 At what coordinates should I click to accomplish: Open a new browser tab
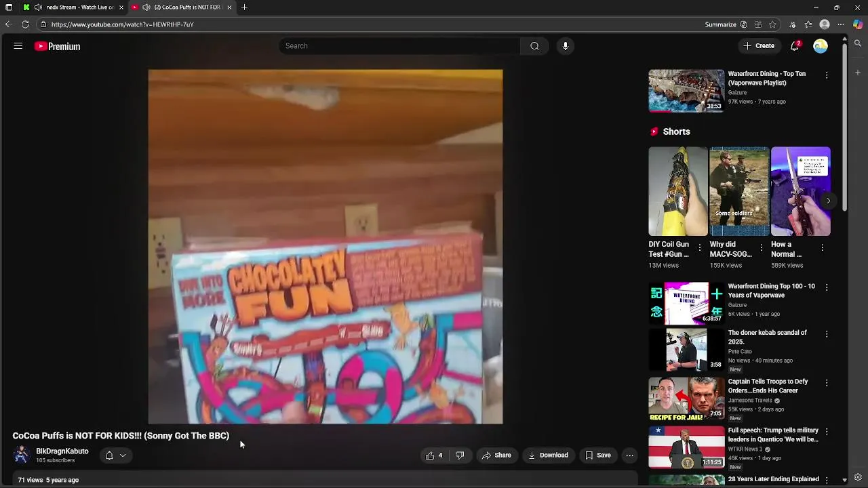(244, 7)
